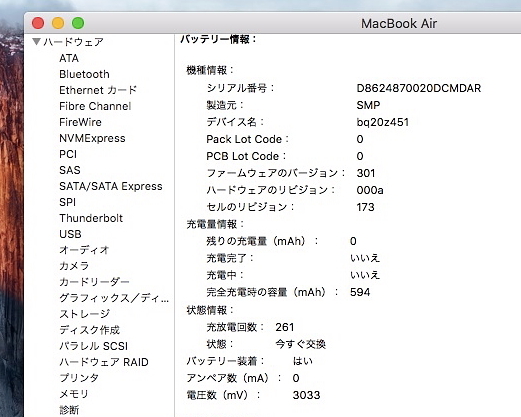Click the PCB Lot Code label
This screenshot has height=417, width=521.
(x=246, y=156)
